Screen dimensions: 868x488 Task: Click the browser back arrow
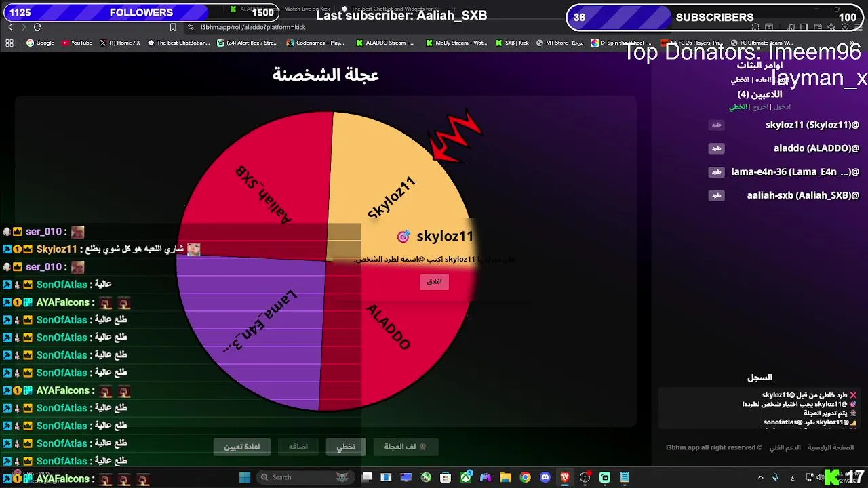(x=10, y=27)
